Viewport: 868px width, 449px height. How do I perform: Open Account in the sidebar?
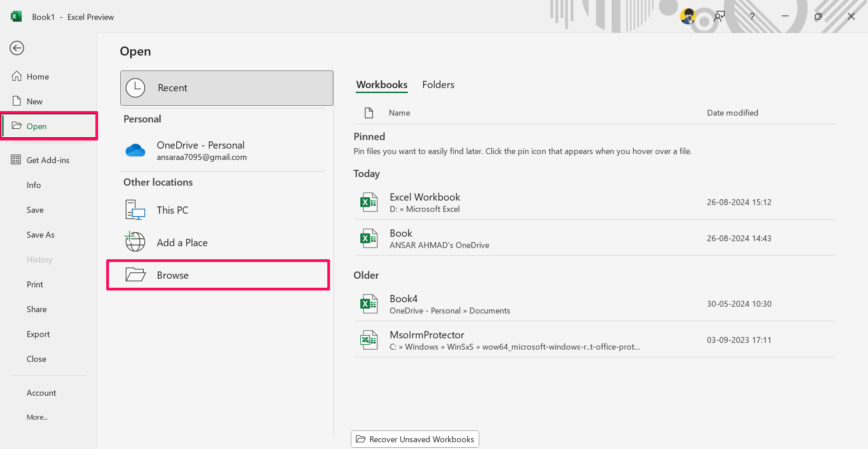pyautogui.click(x=42, y=393)
